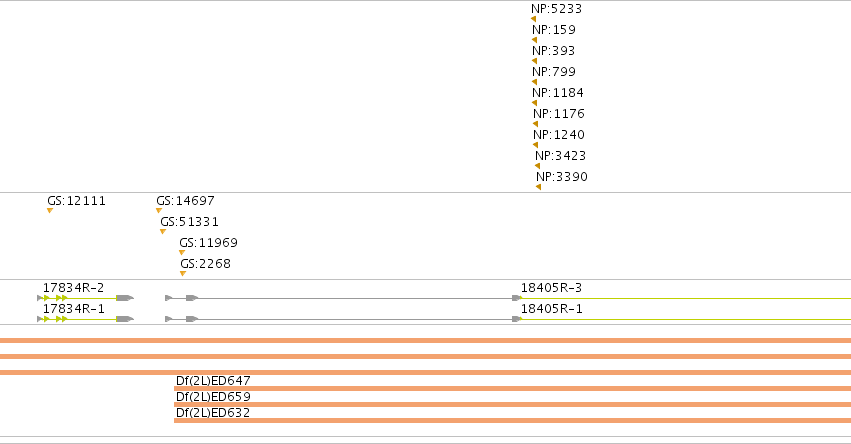Click the NP:1240 insertion marker triangle
The width and height of the screenshot is (851, 444).
[x=536, y=145]
